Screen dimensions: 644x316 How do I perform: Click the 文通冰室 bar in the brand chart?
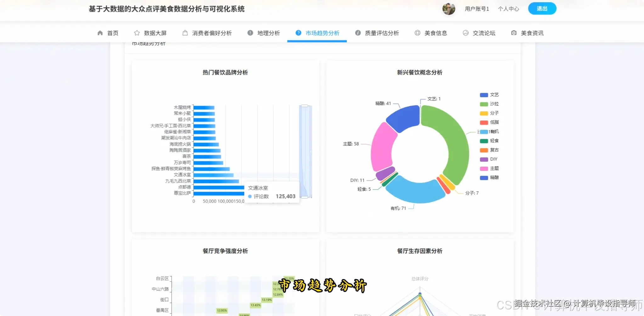[x=214, y=175]
